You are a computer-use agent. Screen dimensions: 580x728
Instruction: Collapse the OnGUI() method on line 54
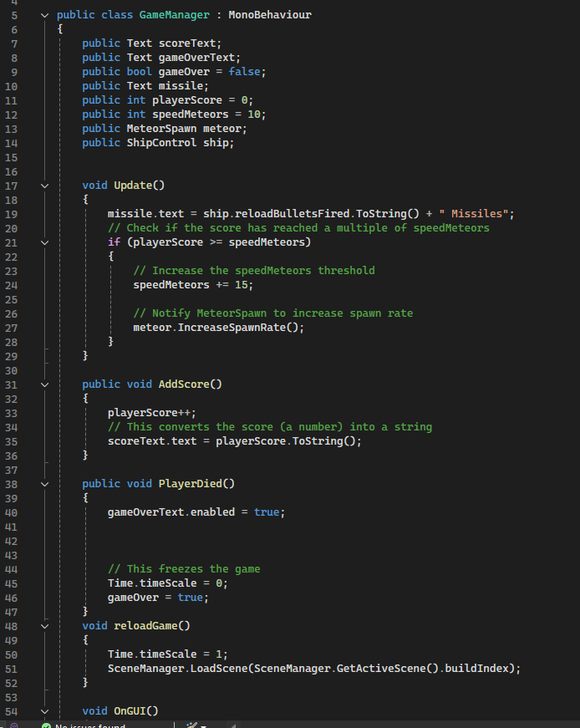click(44, 711)
